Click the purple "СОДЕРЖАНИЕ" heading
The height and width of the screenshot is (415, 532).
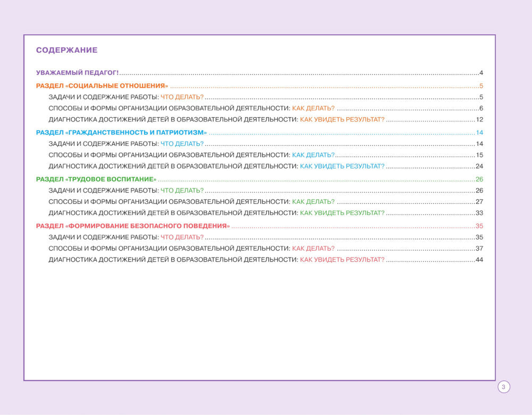(66, 51)
